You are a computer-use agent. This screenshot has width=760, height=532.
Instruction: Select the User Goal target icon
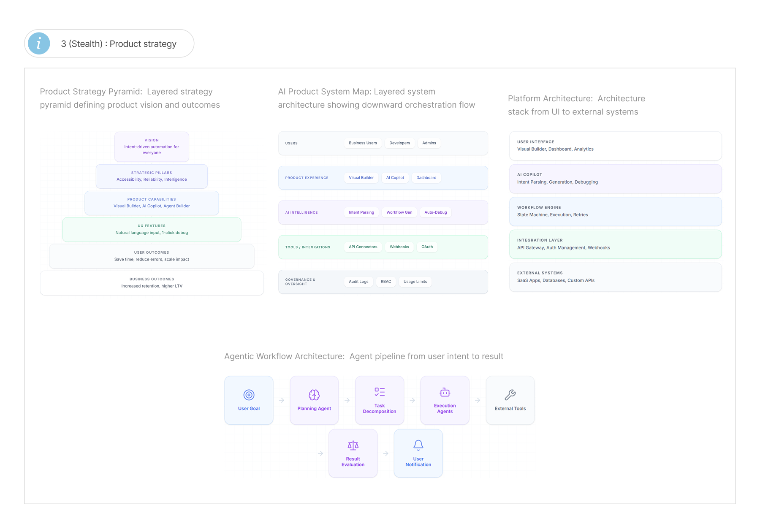coord(249,395)
